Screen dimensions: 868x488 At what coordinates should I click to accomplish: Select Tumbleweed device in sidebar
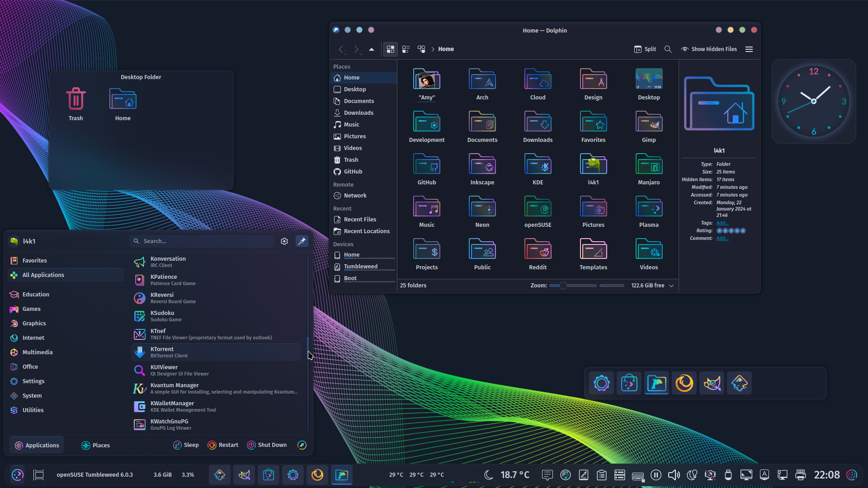point(363,267)
